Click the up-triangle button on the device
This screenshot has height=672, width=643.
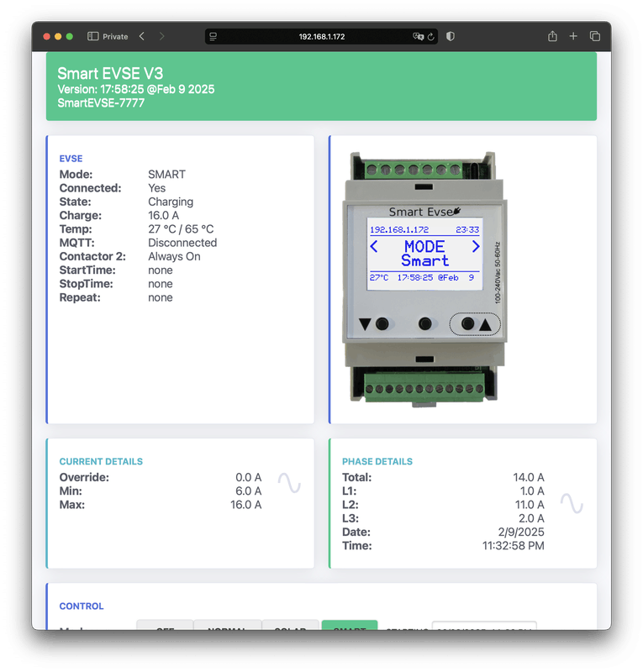tap(475, 324)
